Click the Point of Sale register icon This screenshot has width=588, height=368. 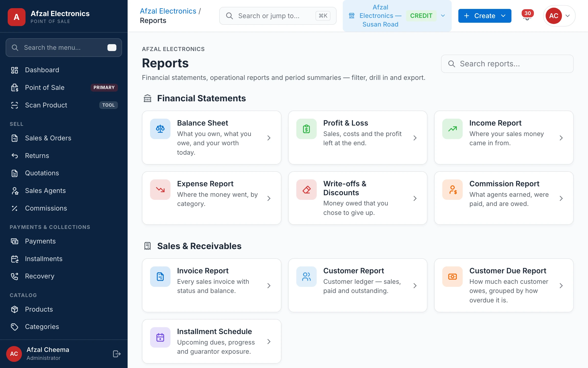pyautogui.click(x=15, y=88)
